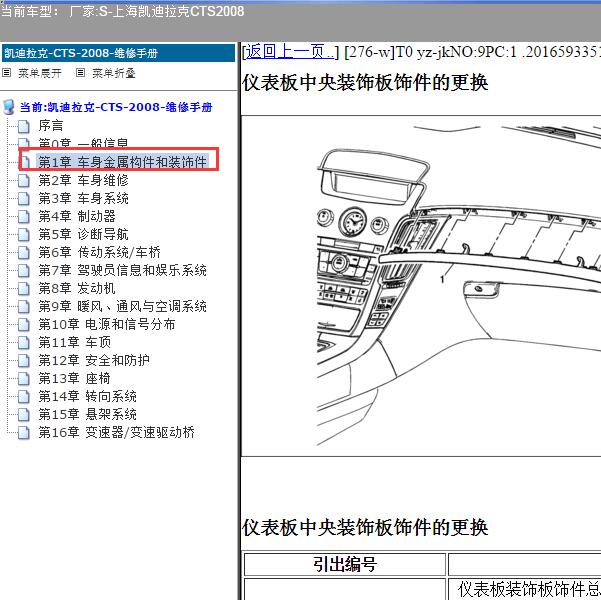Click the page icon beside 第4章 制动器
Image resolution: width=601 pixels, height=600 pixels.
(x=24, y=217)
